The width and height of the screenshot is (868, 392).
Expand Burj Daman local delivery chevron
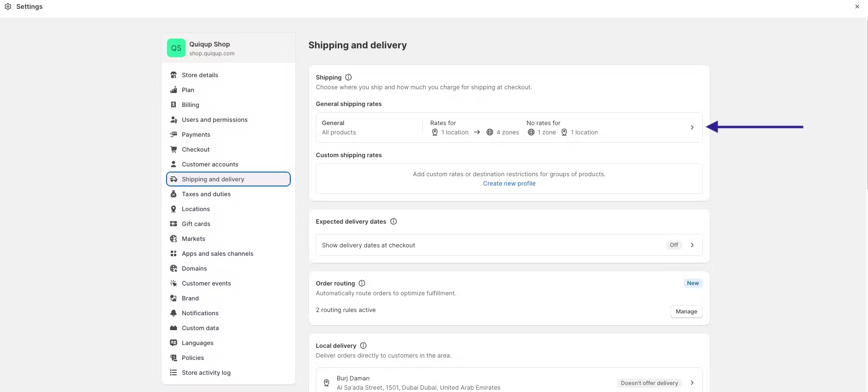click(692, 383)
